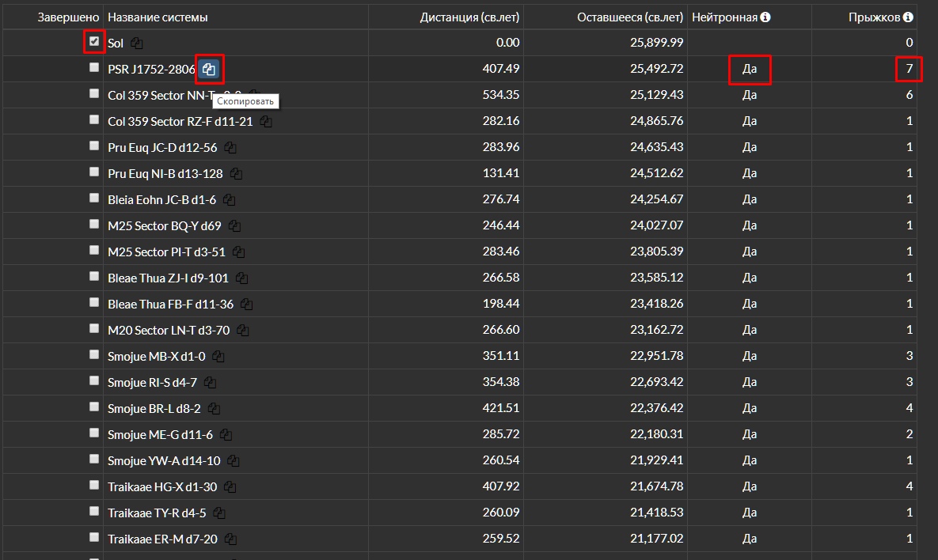Mark Col 359 Sector RZ-F d11-21 completed

click(94, 119)
